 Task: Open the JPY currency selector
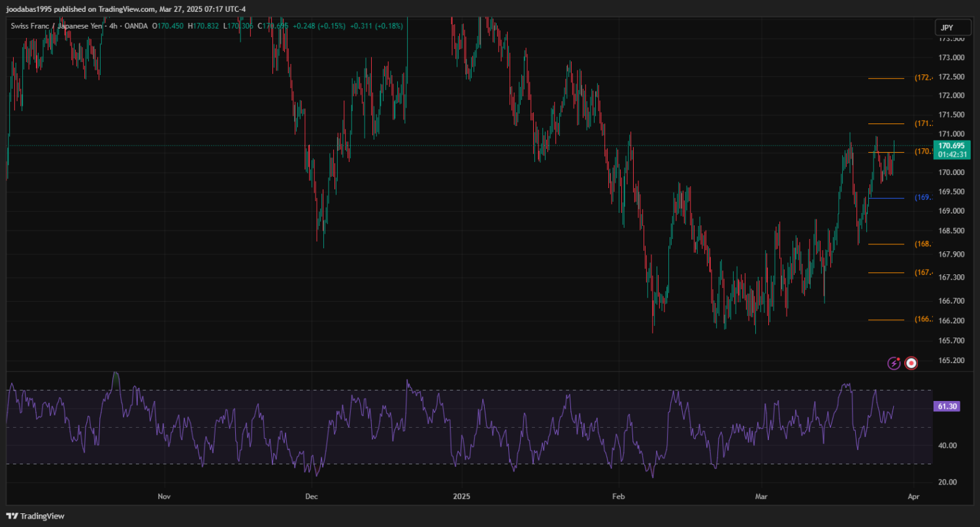(947, 27)
